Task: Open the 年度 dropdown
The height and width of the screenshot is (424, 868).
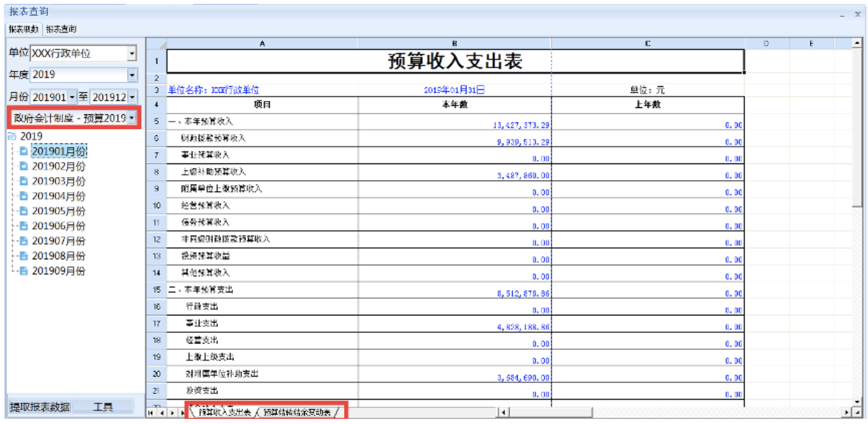Action: point(132,75)
